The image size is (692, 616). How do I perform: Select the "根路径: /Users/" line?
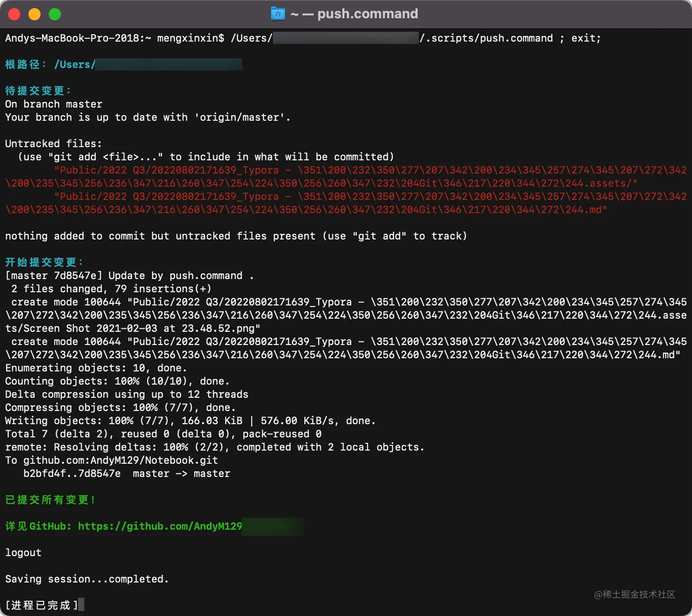[x=124, y=64]
